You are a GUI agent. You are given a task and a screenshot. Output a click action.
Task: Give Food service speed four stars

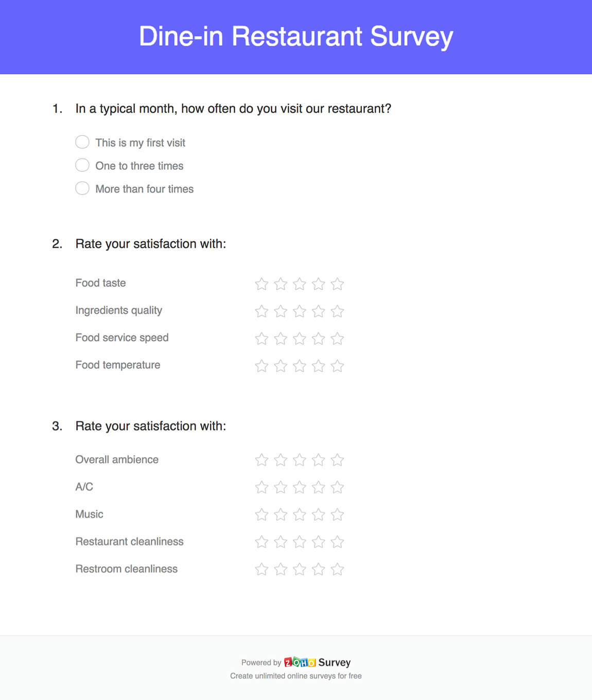(319, 338)
